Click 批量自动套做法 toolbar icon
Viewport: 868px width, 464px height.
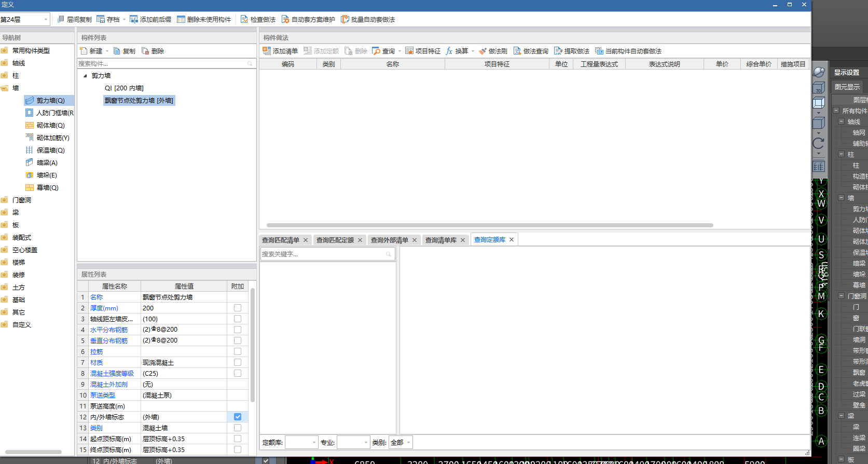[345, 19]
